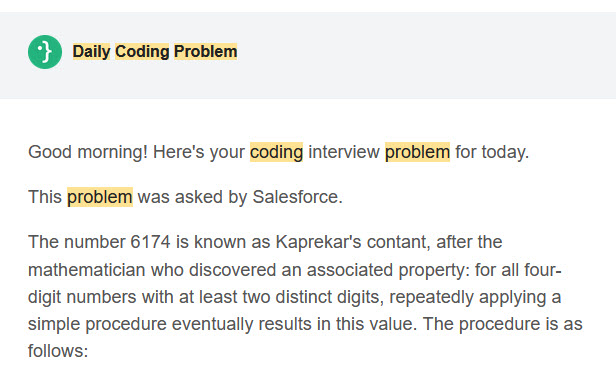Image resolution: width=616 pixels, height=376 pixels.
Task: Click the number 6174 in the text
Action: tap(150, 242)
